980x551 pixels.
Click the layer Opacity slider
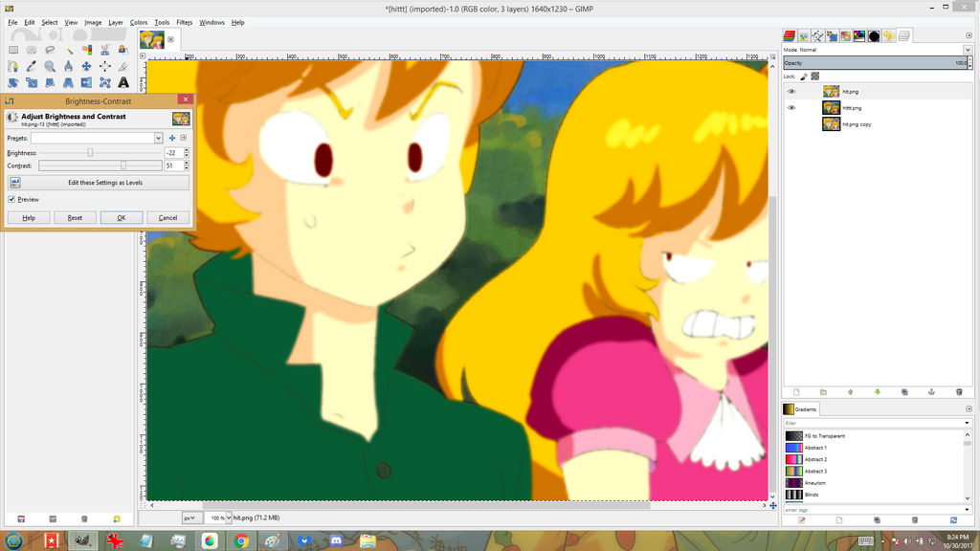pyautogui.click(x=874, y=63)
